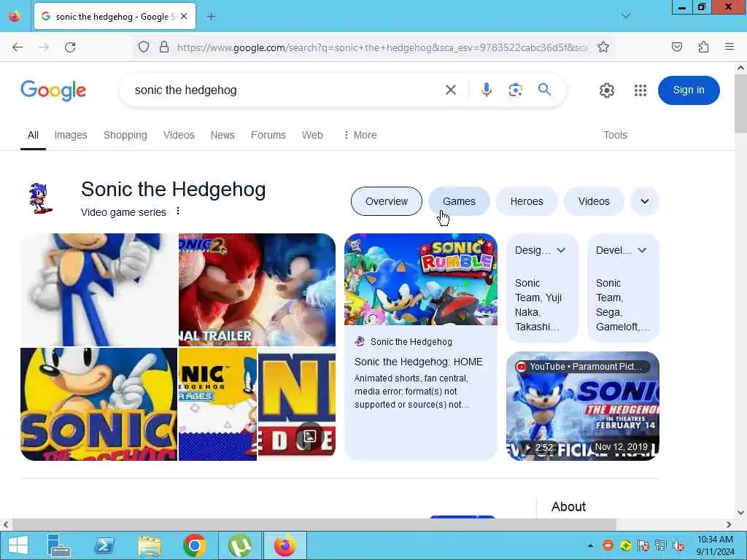Viewport: 747px width, 560px height.
Task: Open File Explorer from the taskbar
Action: tap(149, 545)
